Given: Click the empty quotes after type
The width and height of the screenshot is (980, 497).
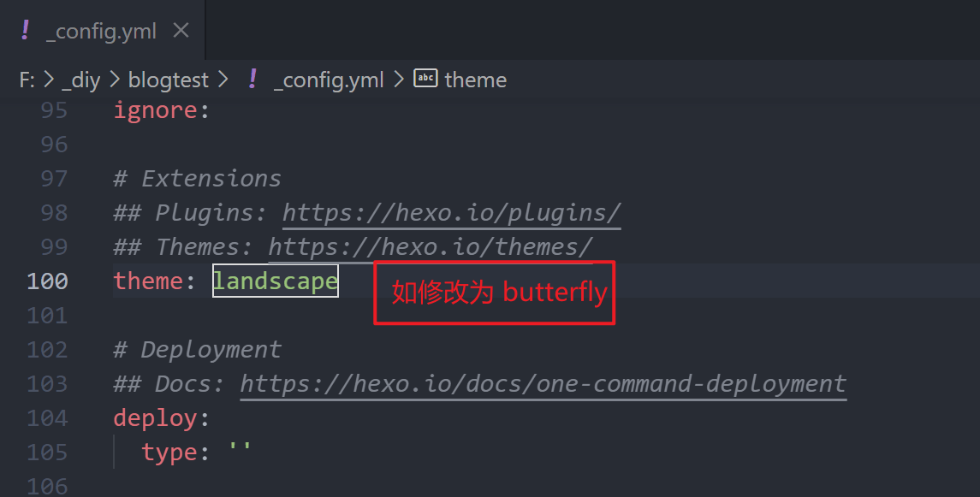Looking at the screenshot, I should (239, 453).
